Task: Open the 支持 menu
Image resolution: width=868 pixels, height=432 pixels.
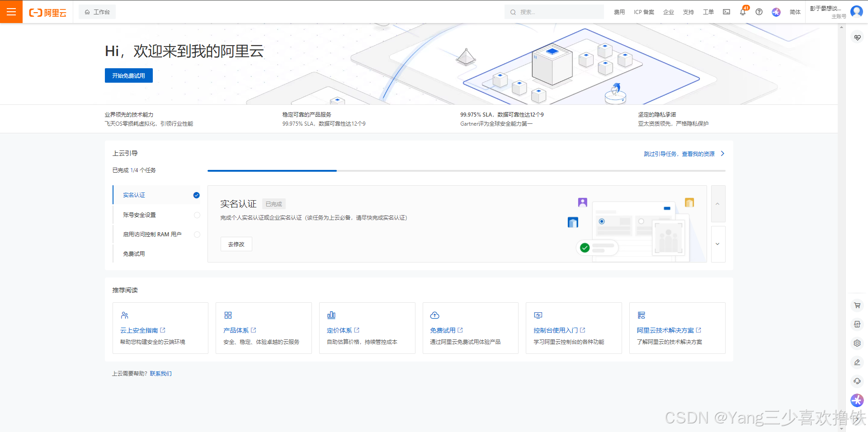Action: [x=689, y=12]
